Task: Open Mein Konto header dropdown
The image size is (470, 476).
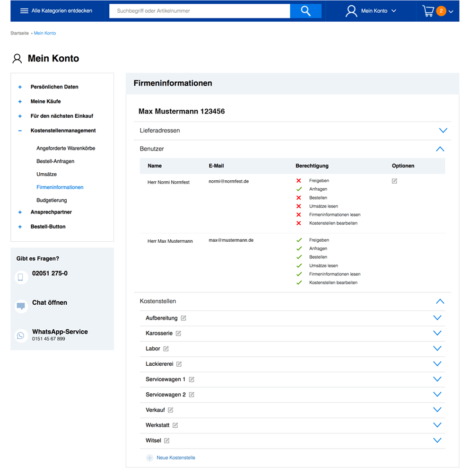Action: point(371,11)
